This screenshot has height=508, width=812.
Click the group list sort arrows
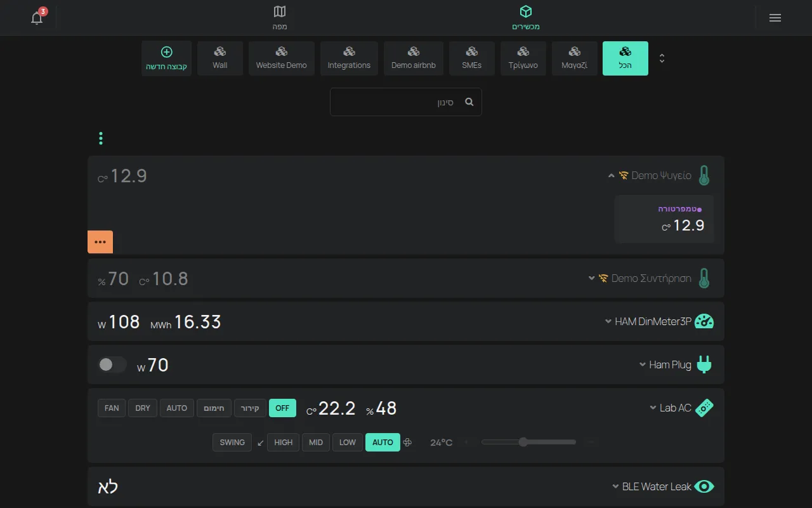(662, 58)
